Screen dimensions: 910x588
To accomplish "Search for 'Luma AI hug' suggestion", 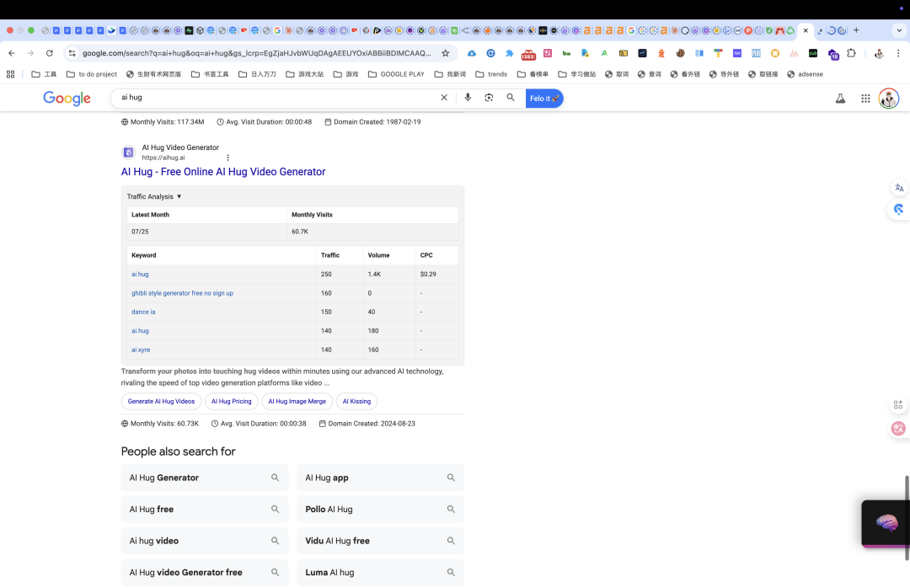I will pyautogui.click(x=381, y=572).
